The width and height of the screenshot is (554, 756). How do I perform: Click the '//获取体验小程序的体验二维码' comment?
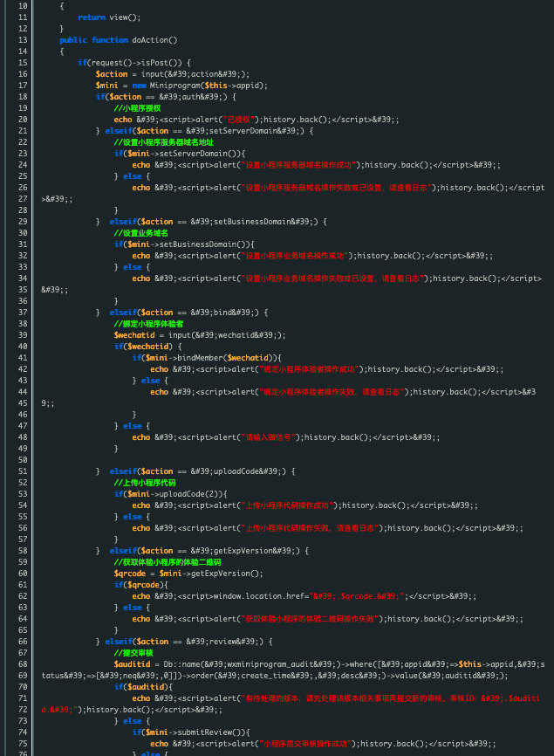tap(168, 562)
